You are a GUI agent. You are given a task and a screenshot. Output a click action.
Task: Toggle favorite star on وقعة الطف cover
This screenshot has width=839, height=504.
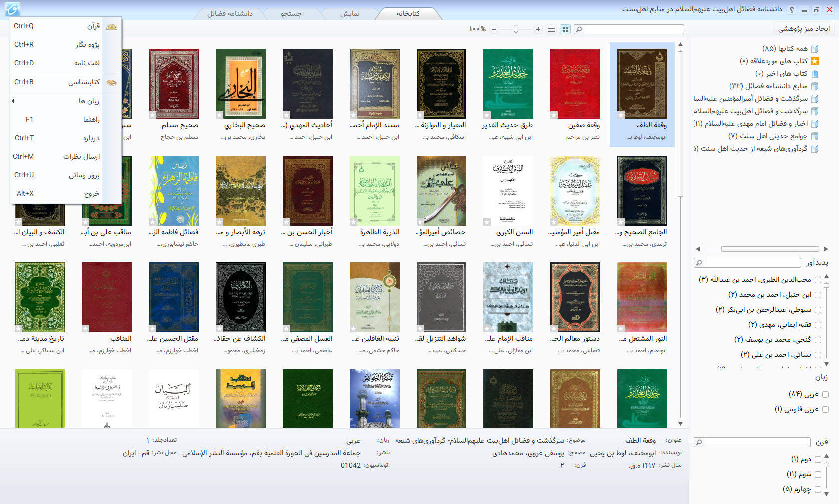pos(621,115)
